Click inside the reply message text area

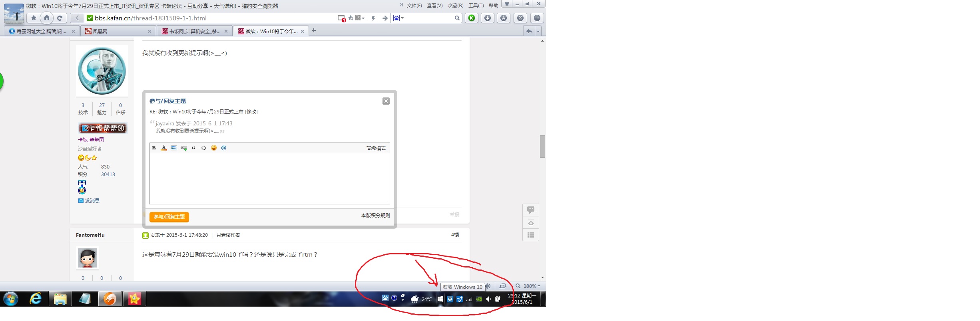pyautogui.click(x=270, y=178)
